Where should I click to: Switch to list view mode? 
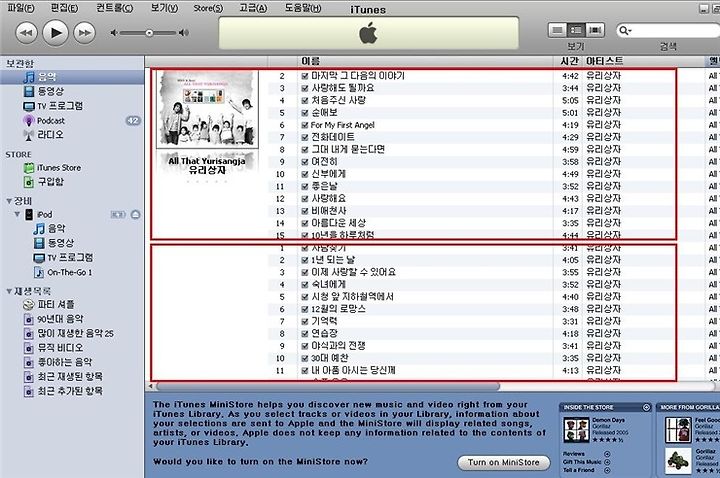[557, 30]
